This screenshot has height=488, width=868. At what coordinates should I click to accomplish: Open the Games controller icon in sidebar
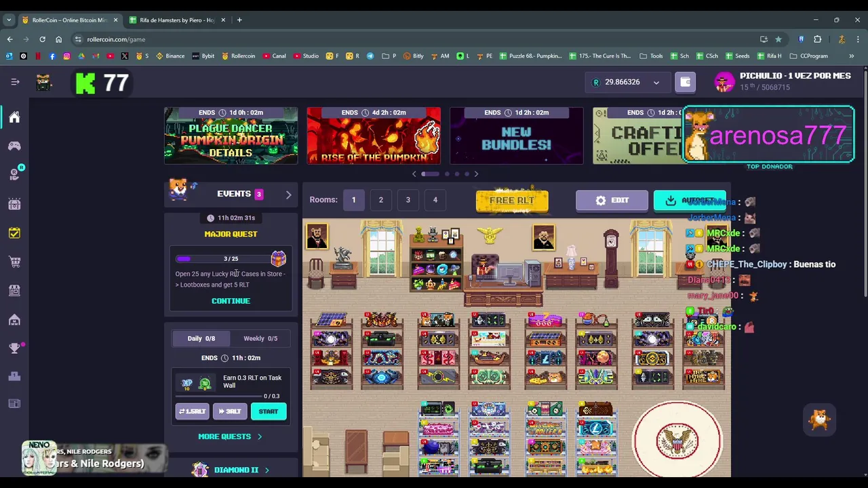click(14, 146)
